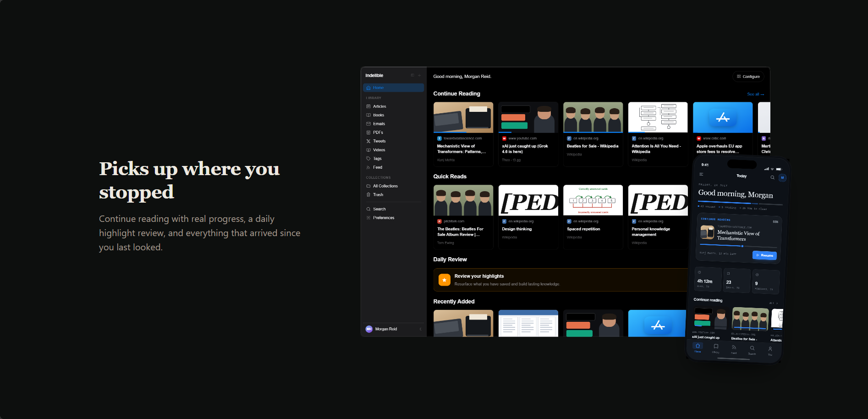
Task: Open the Home page in the sidebar
Action: tap(393, 88)
